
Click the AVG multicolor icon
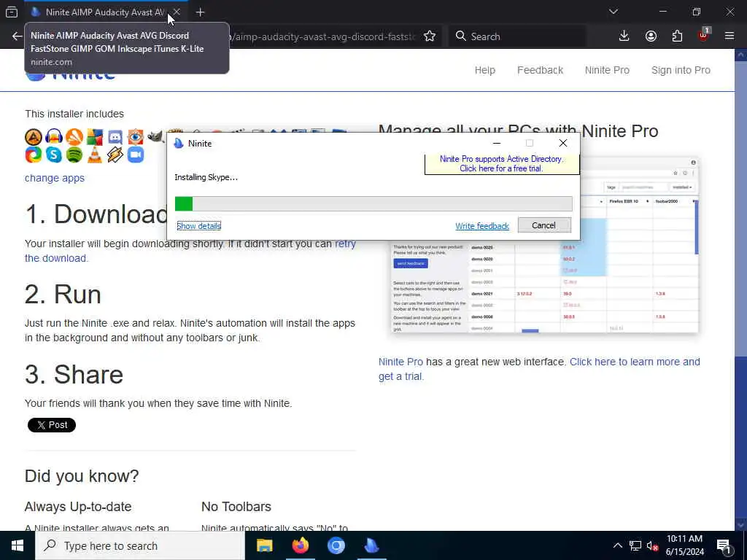click(95, 137)
